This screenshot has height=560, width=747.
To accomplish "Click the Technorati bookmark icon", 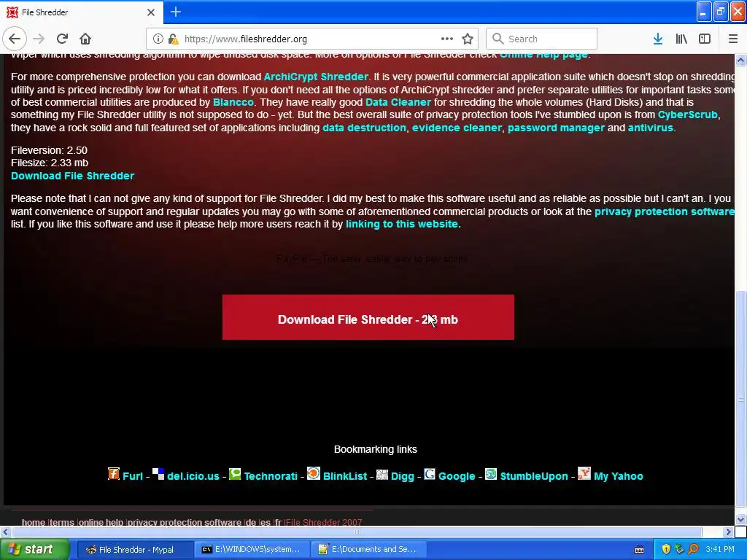I will click(235, 474).
